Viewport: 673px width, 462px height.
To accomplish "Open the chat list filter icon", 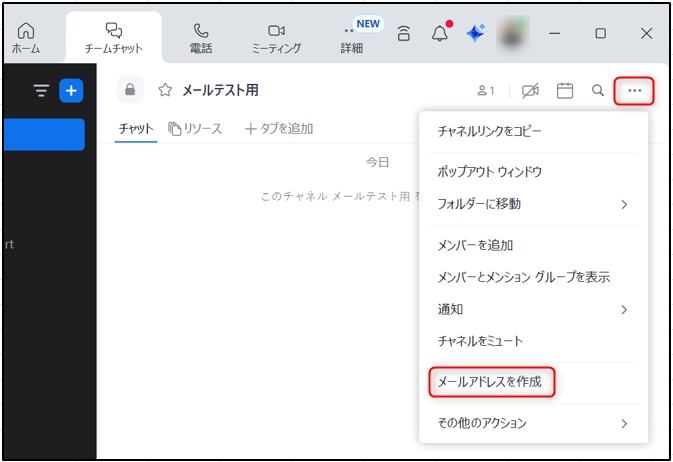I will (x=41, y=91).
